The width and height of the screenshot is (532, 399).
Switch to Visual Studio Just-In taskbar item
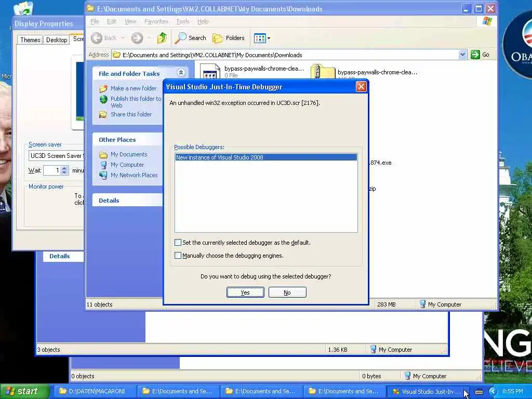click(427, 391)
